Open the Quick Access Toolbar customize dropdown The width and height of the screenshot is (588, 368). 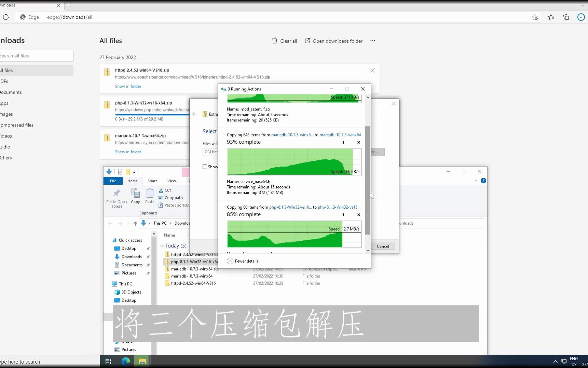coord(135,172)
